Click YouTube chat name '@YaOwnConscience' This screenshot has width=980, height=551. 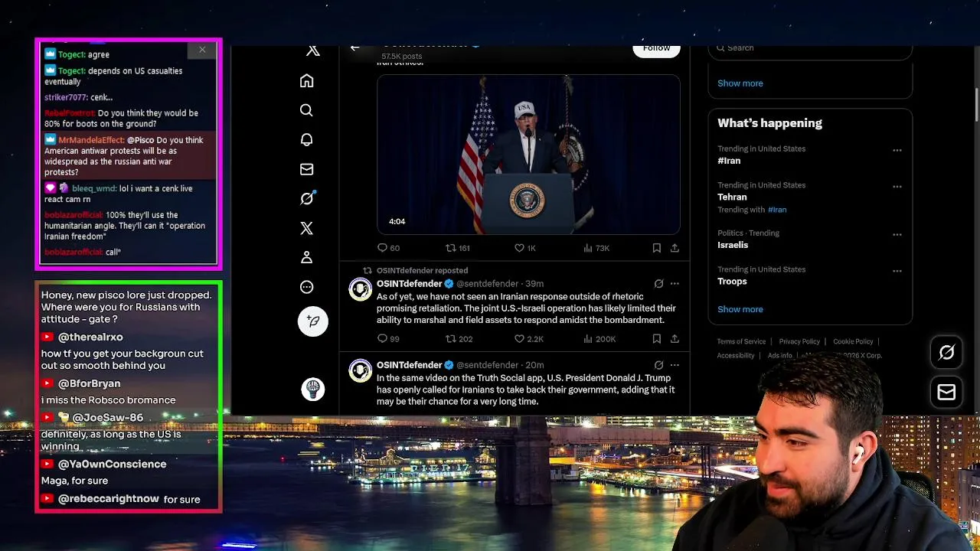coord(112,464)
